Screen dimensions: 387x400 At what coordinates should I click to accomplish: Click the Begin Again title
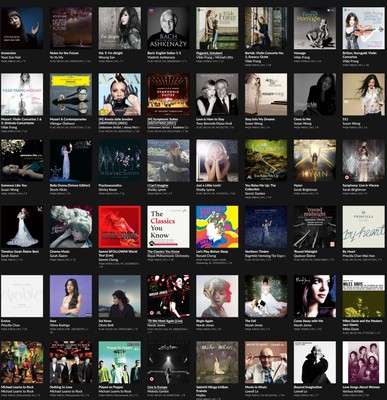point(205,321)
